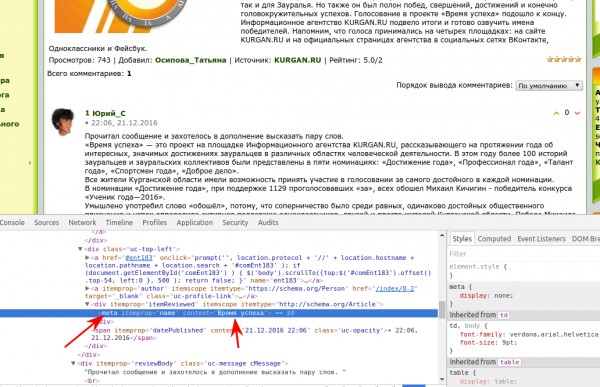
Task: Click the vote count 0 between the arrows
Action: point(567,113)
